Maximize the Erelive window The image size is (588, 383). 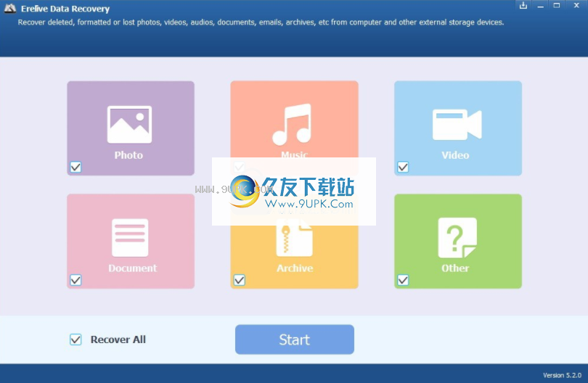pyautogui.click(x=557, y=6)
